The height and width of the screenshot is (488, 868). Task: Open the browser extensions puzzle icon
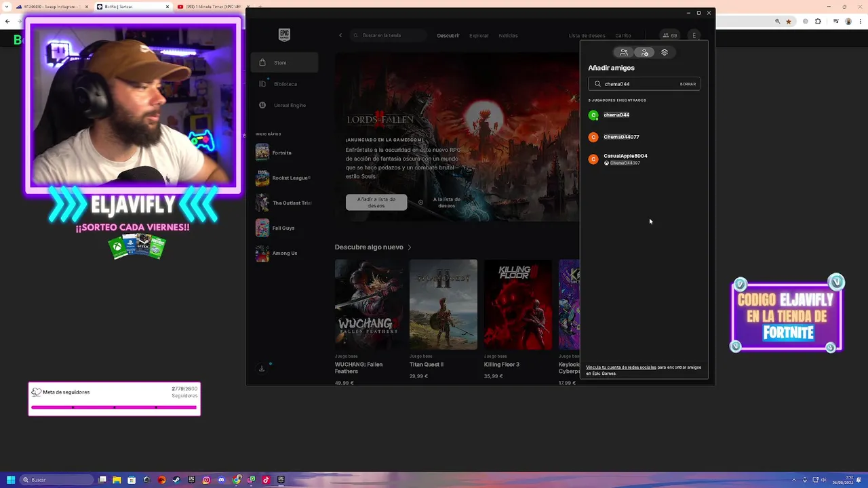click(818, 21)
